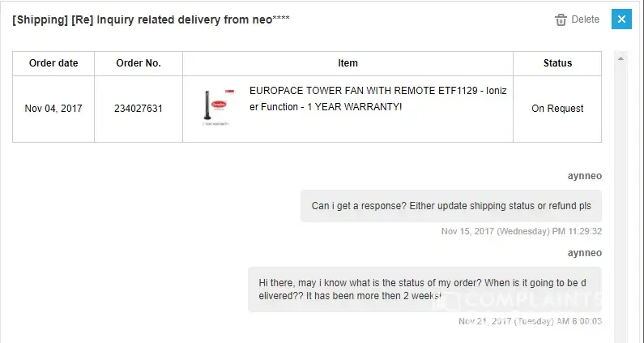644x343 pixels.
Task: Open the EUROPACE TOWER FAN item link
Action: point(377,100)
